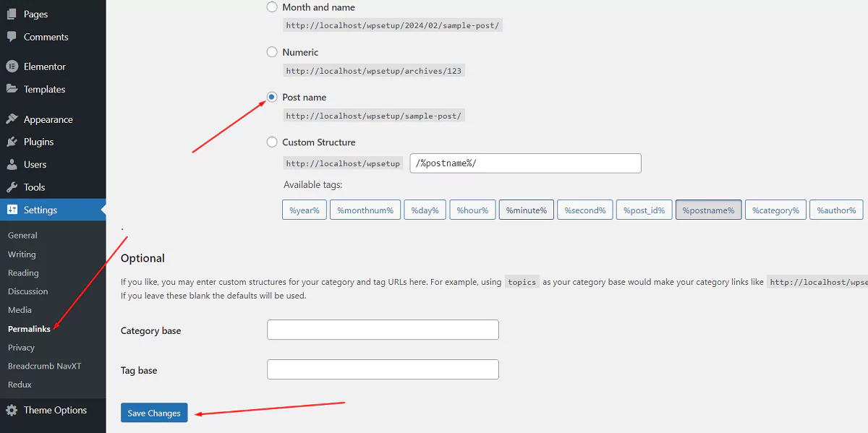Click the custom structure text field
This screenshot has height=433, width=868.
click(x=525, y=163)
